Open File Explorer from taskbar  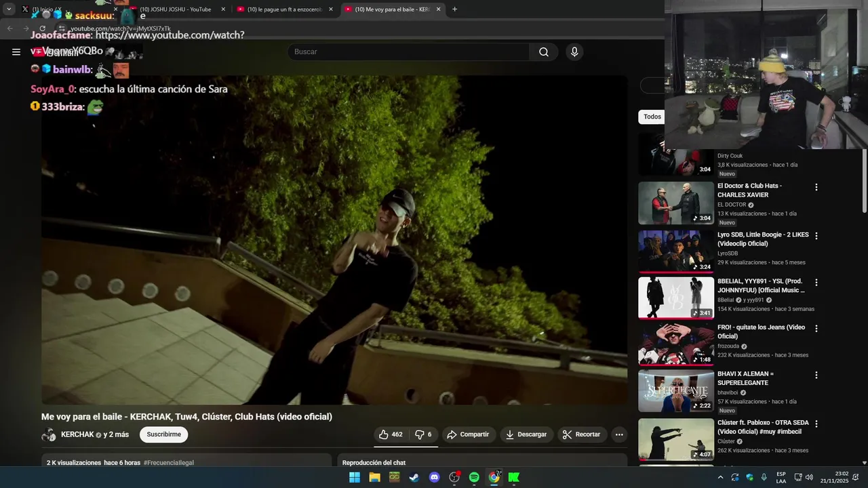(374, 477)
